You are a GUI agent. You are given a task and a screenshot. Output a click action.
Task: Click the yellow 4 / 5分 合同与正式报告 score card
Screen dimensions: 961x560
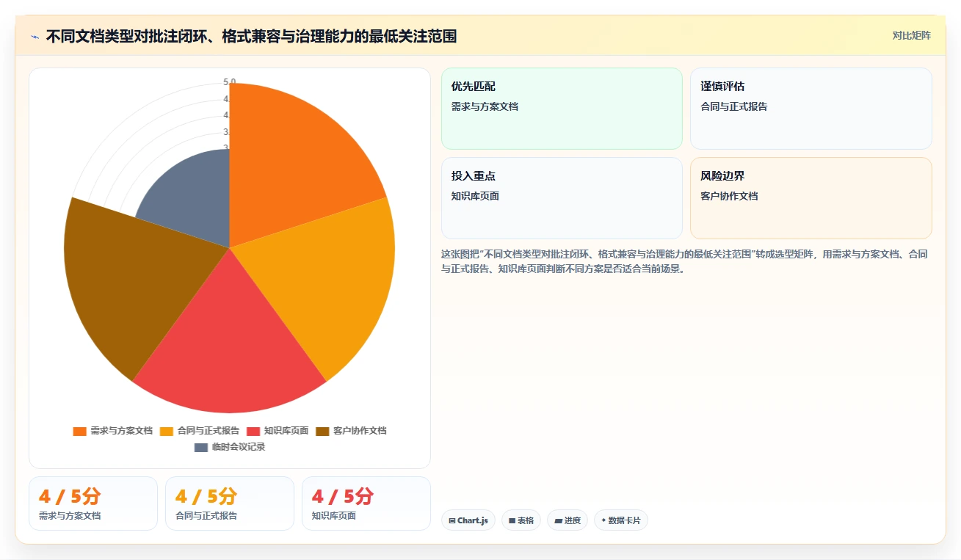[230, 503]
